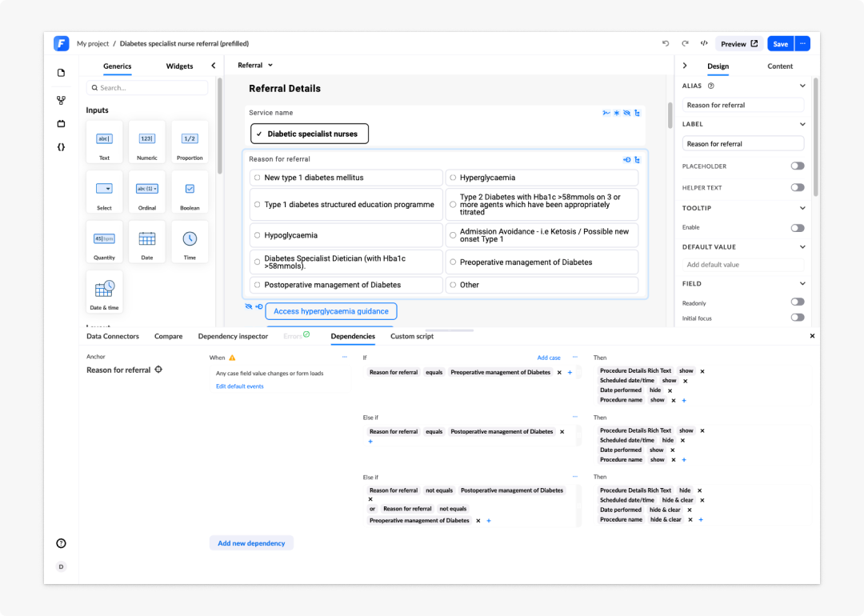Collapse the Tooltip section chevron
Viewport: 864px width, 616px height.
tap(802, 208)
